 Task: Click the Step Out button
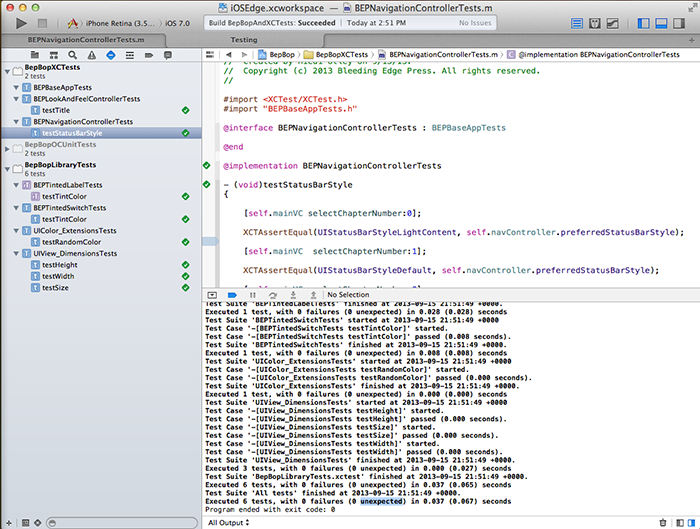[x=313, y=295]
